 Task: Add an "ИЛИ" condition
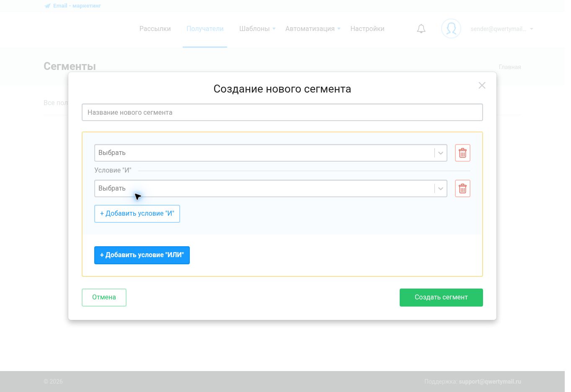(x=142, y=255)
